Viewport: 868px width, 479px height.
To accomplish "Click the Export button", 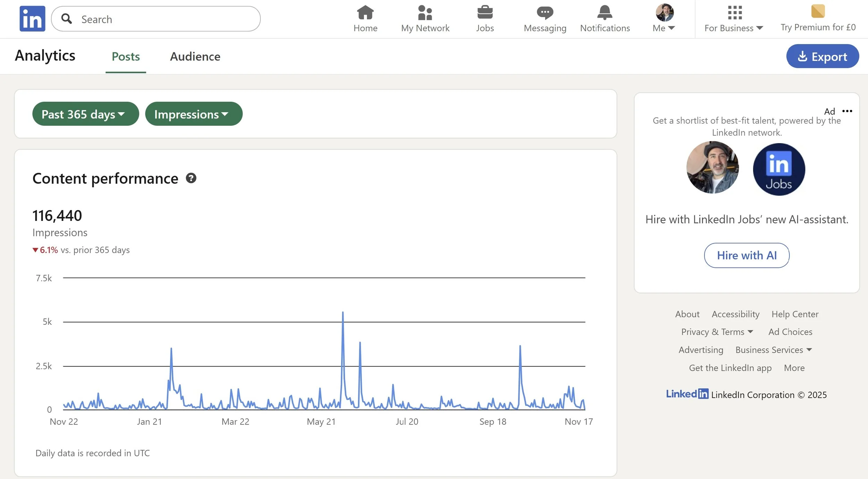I will (x=822, y=56).
